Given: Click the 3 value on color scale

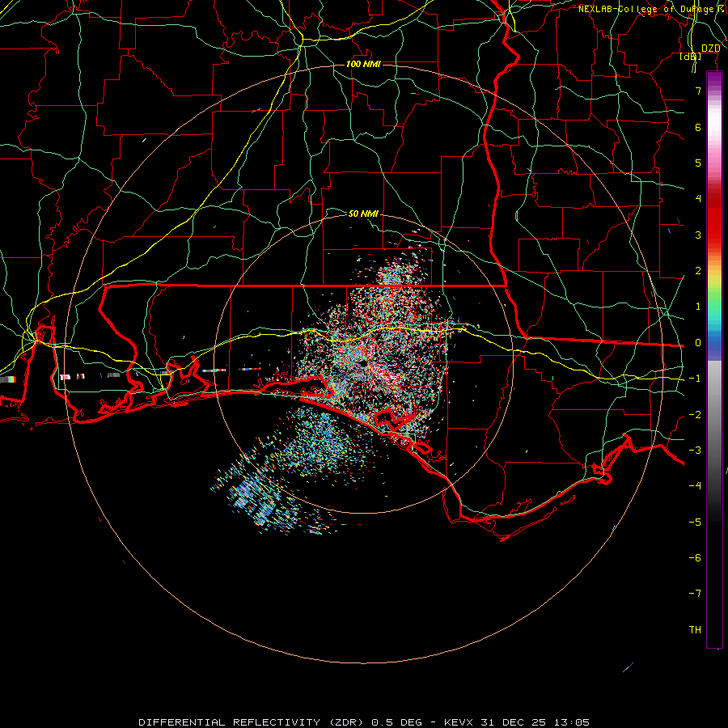Looking at the screenshot, I should pos(698,235).
